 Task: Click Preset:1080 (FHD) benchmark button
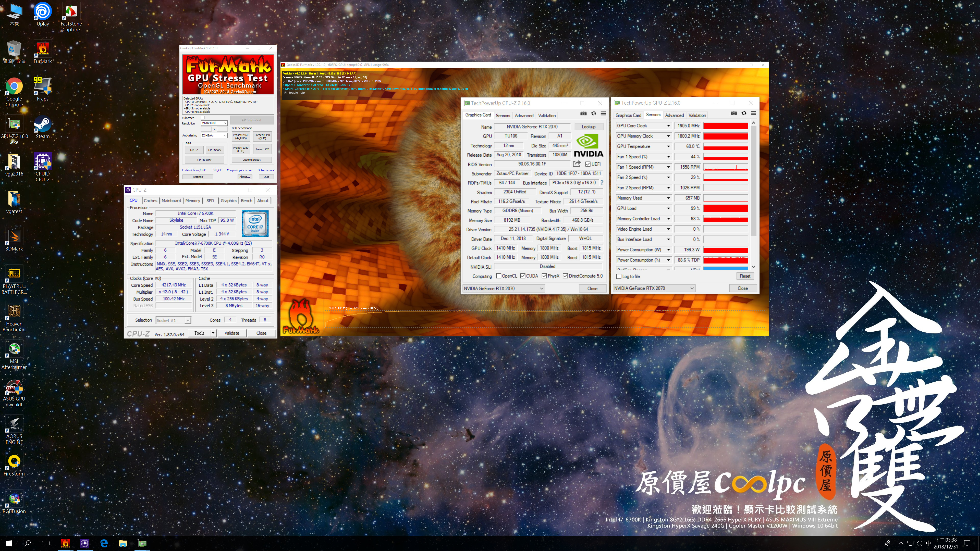point(241,149)
